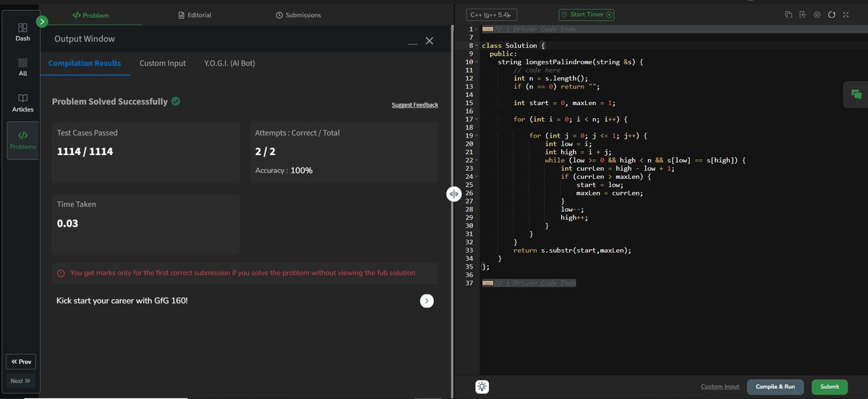Place cursor on return s.substr line
Viewport: 868px width, 399px height.
(572, 250)
